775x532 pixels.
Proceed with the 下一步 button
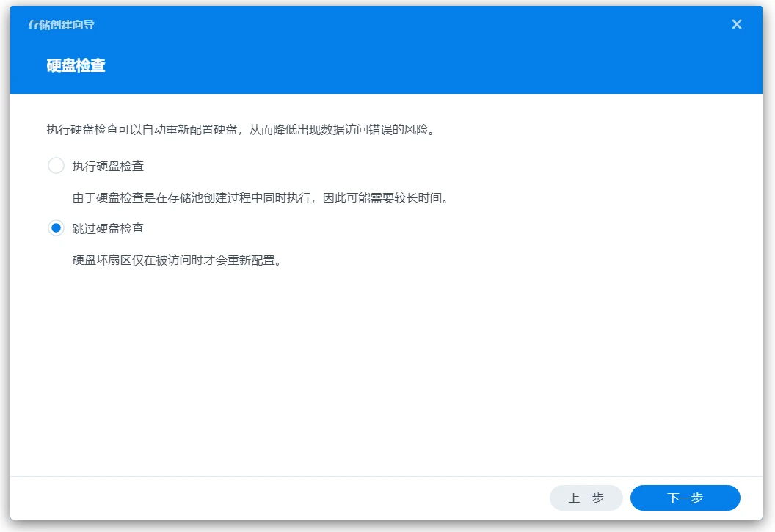(x=685, y=498)
